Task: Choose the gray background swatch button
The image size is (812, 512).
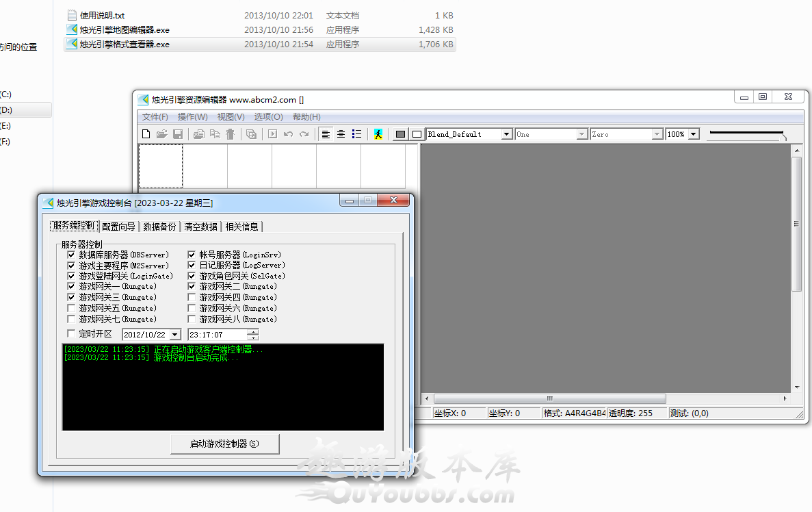Action: coord(400,134)
